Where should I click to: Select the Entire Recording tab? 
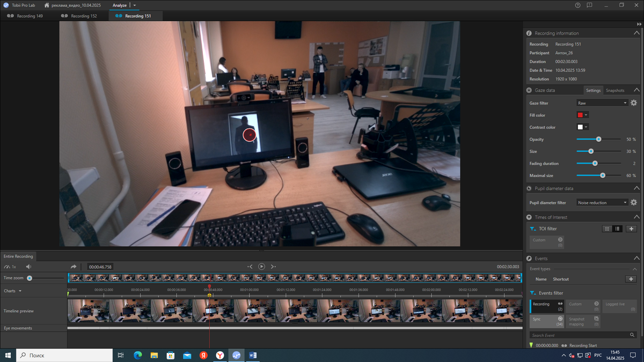[18, 256]
